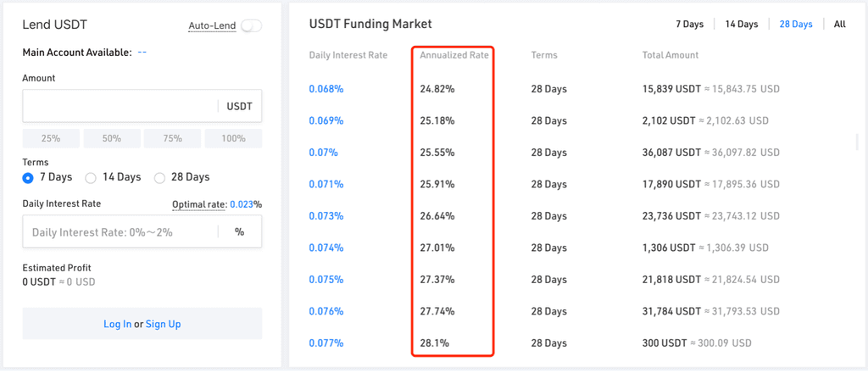Select the 0.077% daily interest rate

(326, 343)
